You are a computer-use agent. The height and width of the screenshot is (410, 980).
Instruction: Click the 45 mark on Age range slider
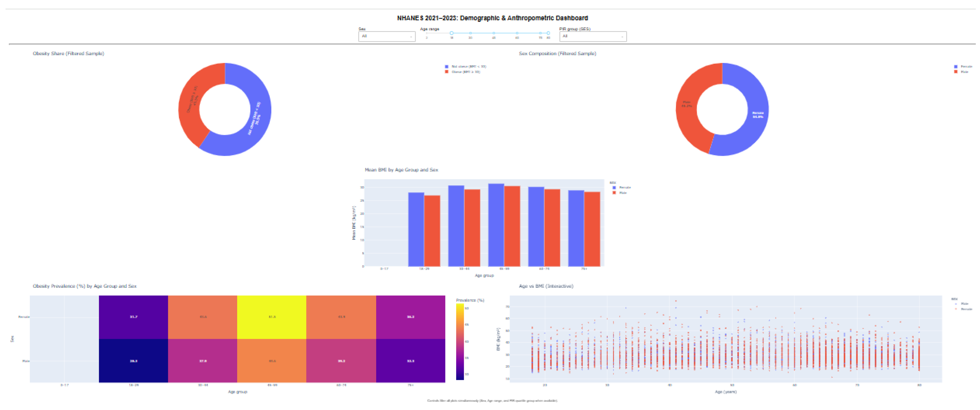pos(494,33)
